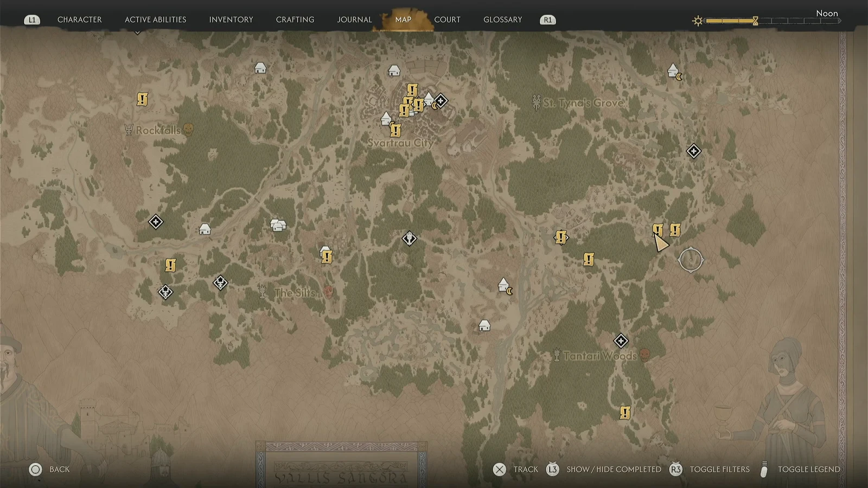Select diamond plus marker south of Rockfalls

point(156,222)
